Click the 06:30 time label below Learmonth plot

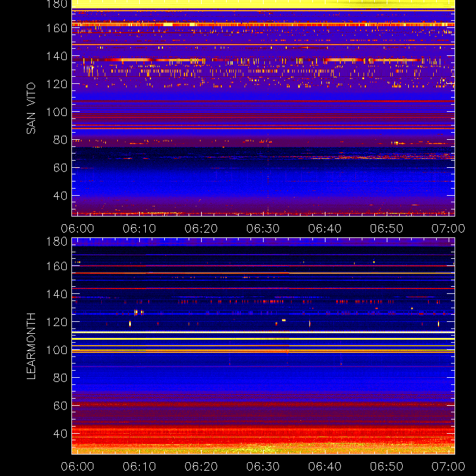[263, 466]
